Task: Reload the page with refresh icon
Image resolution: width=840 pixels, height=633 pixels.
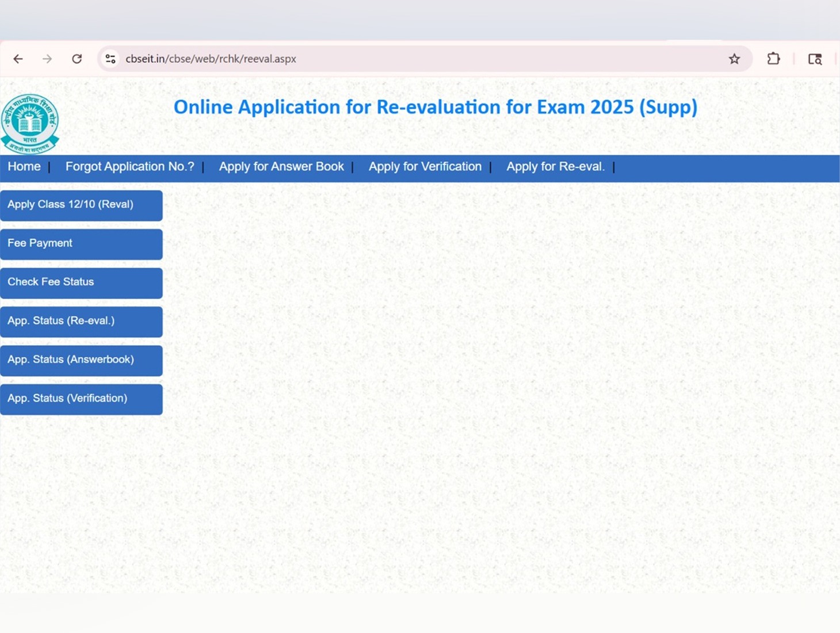Action: (x=77, y=59)
